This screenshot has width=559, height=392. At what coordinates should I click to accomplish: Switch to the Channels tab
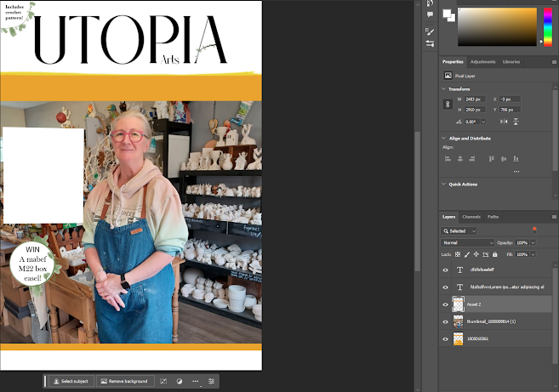[471, 217]
